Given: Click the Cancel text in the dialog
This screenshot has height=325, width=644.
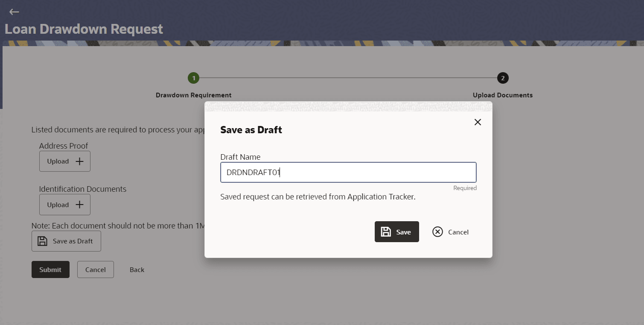Looking at the screenshot, I should pyautogui.click(x=458, y=232).
